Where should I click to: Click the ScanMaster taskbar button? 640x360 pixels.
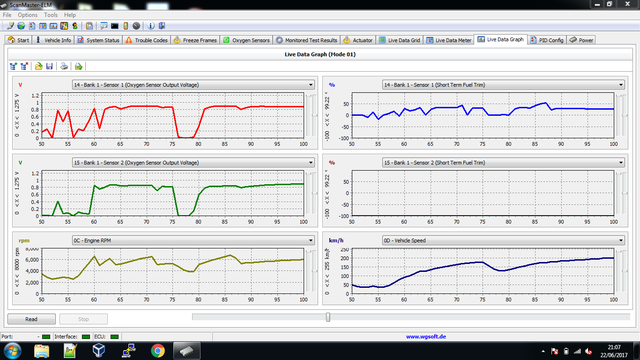[x=187, y=351]
